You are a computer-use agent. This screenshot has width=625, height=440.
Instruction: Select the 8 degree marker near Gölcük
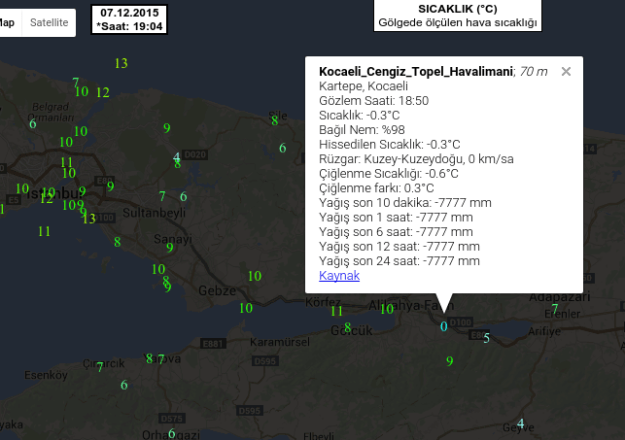[x=348, y=327]
